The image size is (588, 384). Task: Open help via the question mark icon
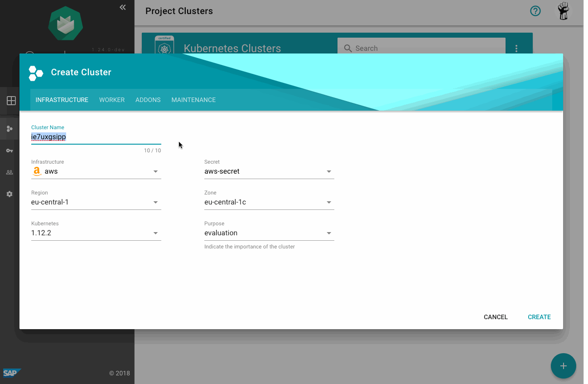[x=535, y=11]
